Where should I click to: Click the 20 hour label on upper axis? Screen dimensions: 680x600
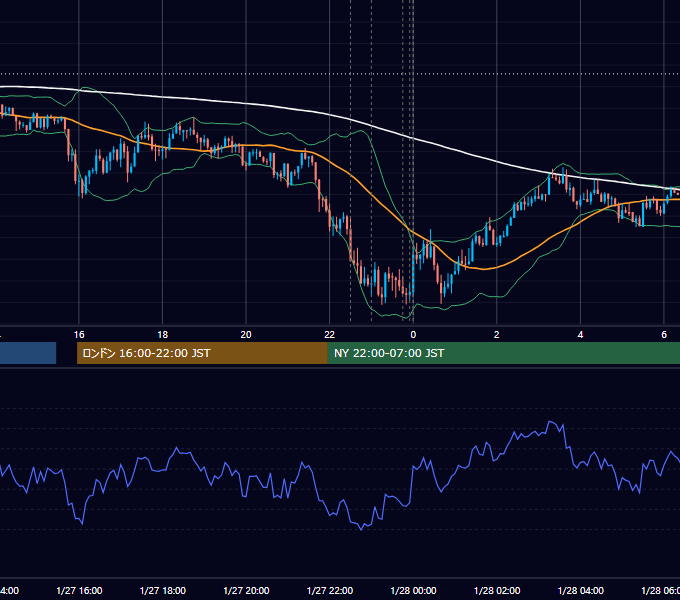click(x=246, y=335)
